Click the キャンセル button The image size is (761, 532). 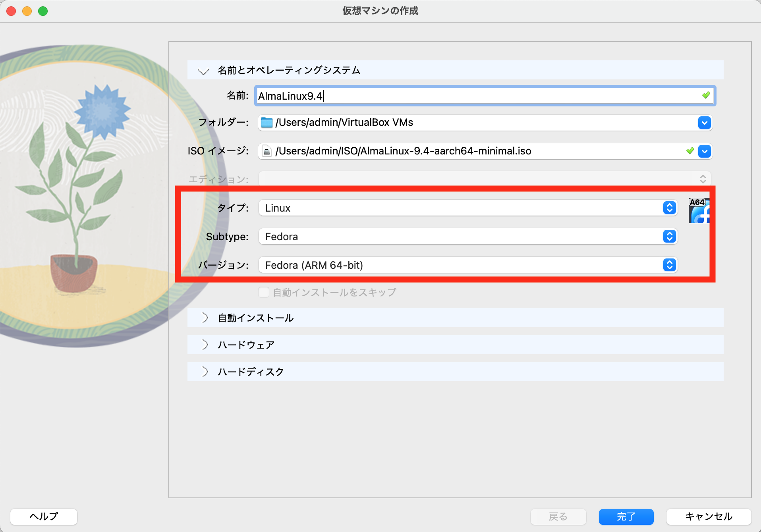(709, 517)
